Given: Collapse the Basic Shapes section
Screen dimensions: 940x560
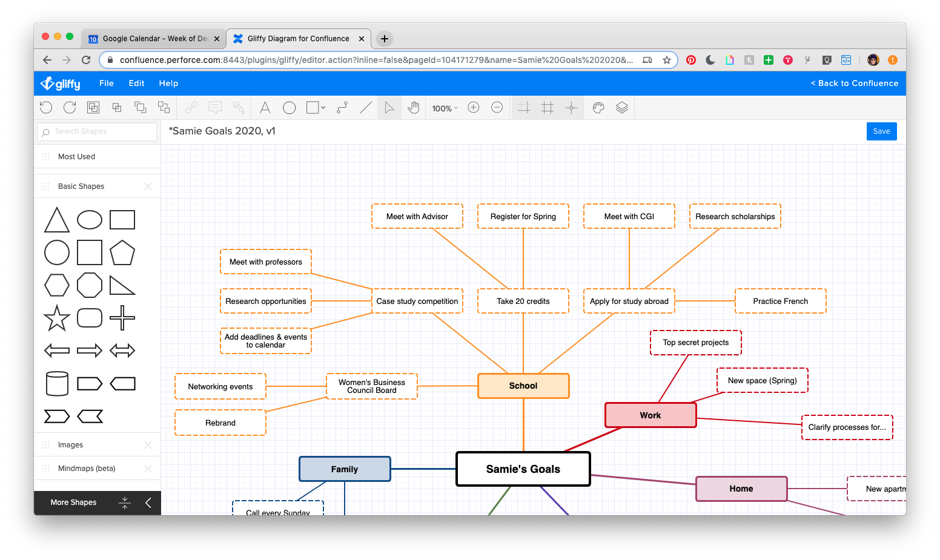Looking at the screenshot, I should (x=148, y=186).
